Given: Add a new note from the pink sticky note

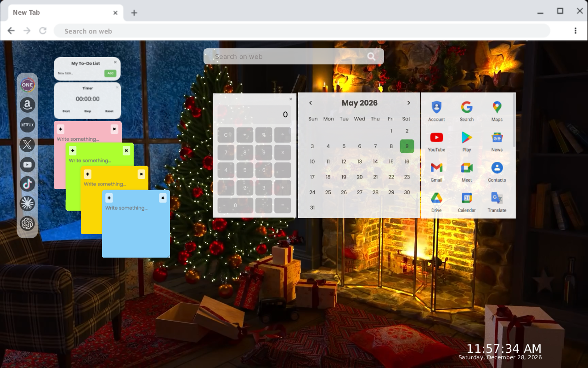Looking at the screenshot, I should pyautogui.click(x=61, y=129).
